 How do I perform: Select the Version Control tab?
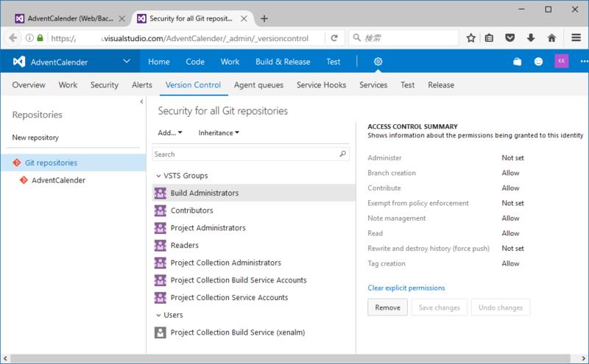pyautogui.click(x=193, y=85)
